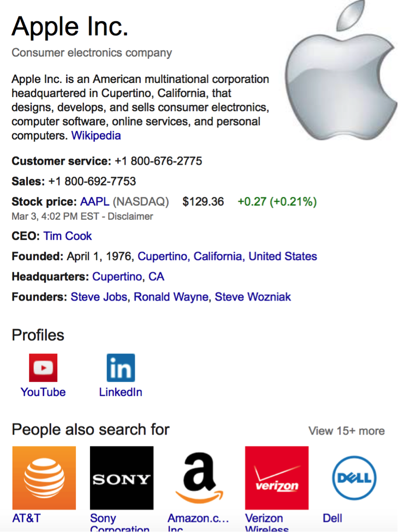Click the Dell circle logo
398x532 pixels.
[353, 478]
